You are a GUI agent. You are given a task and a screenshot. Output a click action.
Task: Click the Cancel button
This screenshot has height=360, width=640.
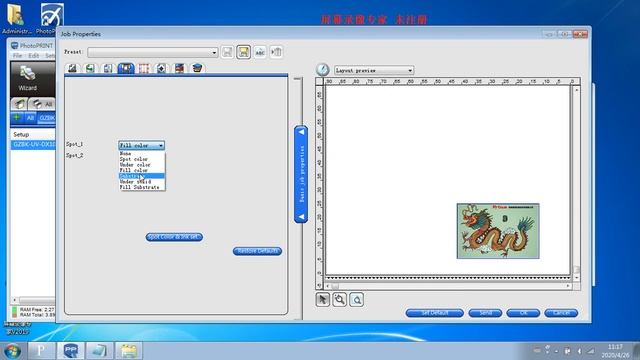(561, 313)
